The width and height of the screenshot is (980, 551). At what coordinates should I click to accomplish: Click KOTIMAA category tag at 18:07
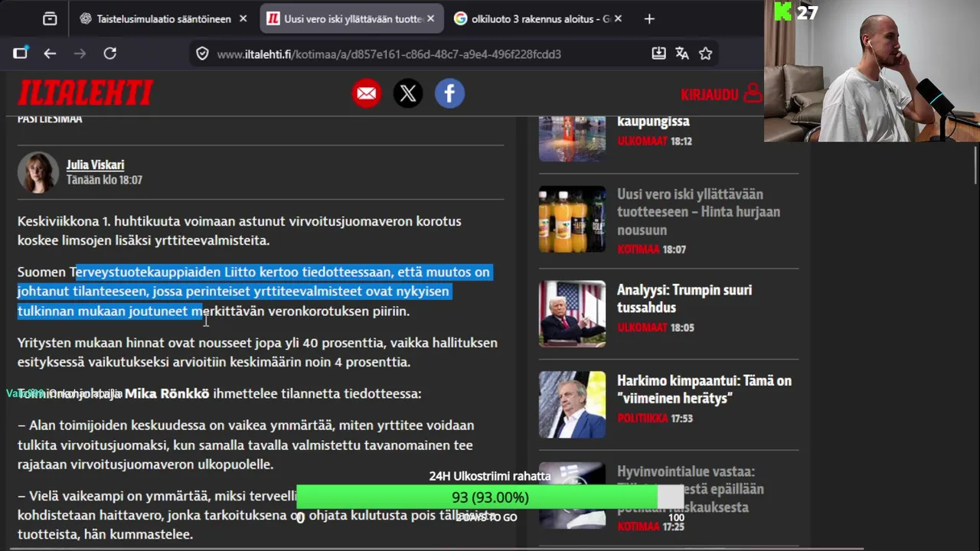(639, 249)
